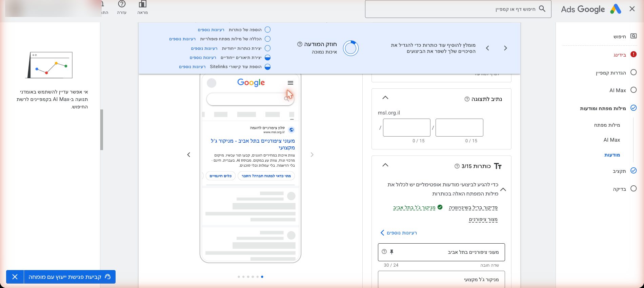
Task: Open the מודעות sub-item
Action: [612, 155]
